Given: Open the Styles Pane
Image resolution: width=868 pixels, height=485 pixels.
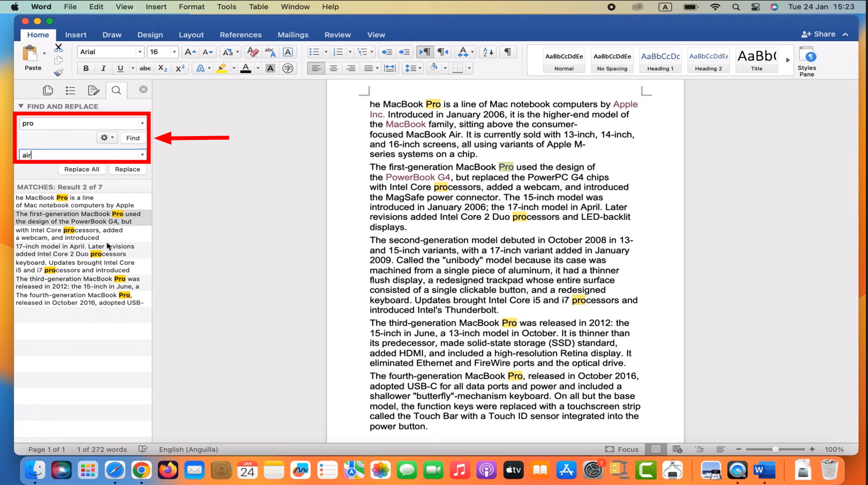Looking at the screenshot, I should (x=807, y=61).
